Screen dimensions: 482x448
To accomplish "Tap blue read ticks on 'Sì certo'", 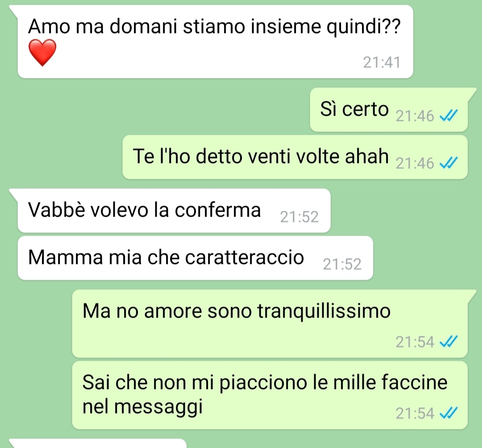I will (449, 116).
